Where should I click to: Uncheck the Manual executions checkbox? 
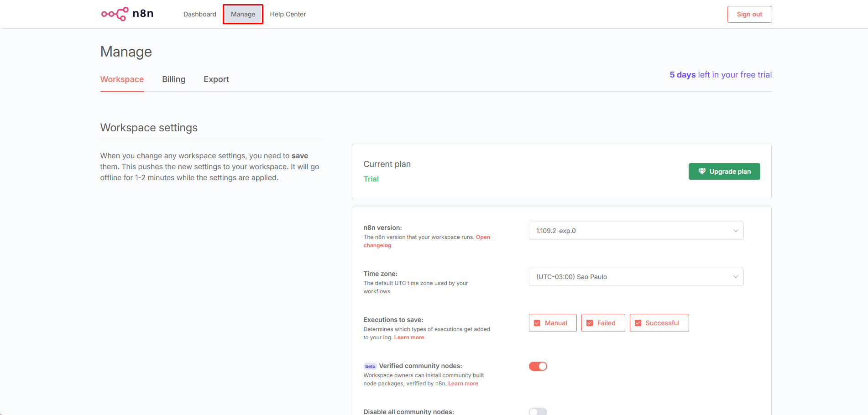(537, 323)
